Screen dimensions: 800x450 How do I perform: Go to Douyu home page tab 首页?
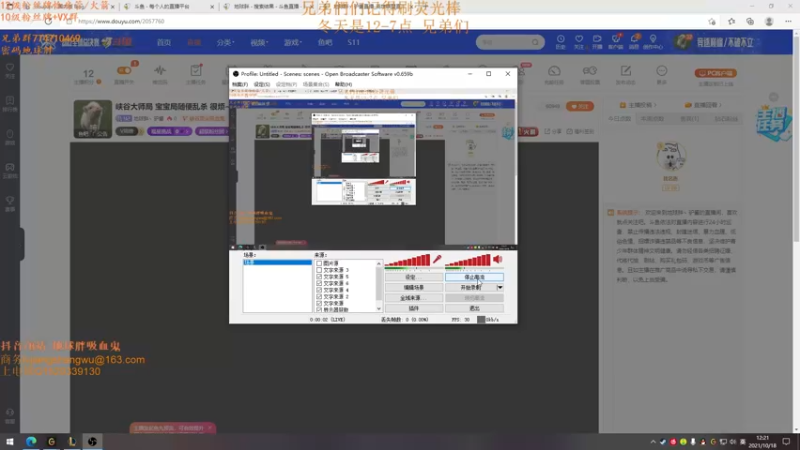pyautogui.click(x=164, y=42)
